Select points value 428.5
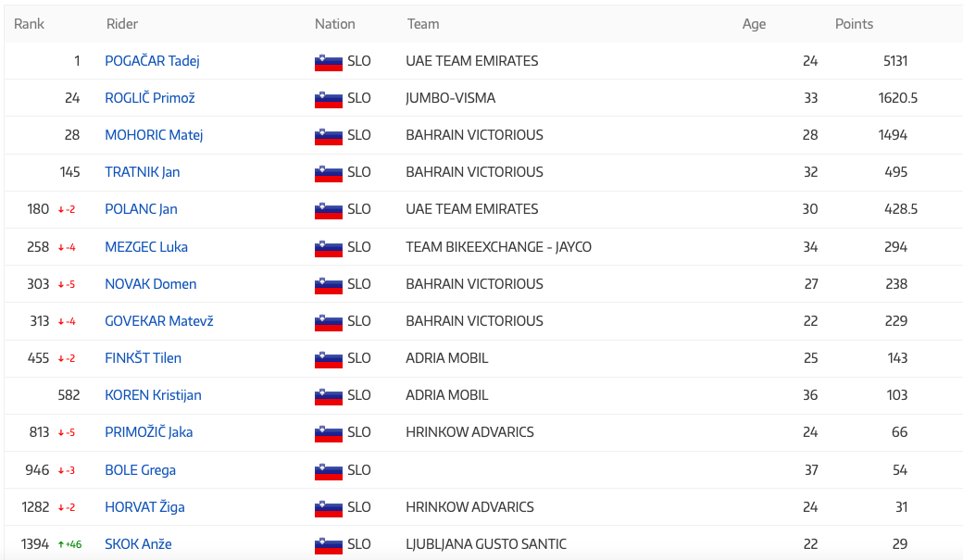 901,209
